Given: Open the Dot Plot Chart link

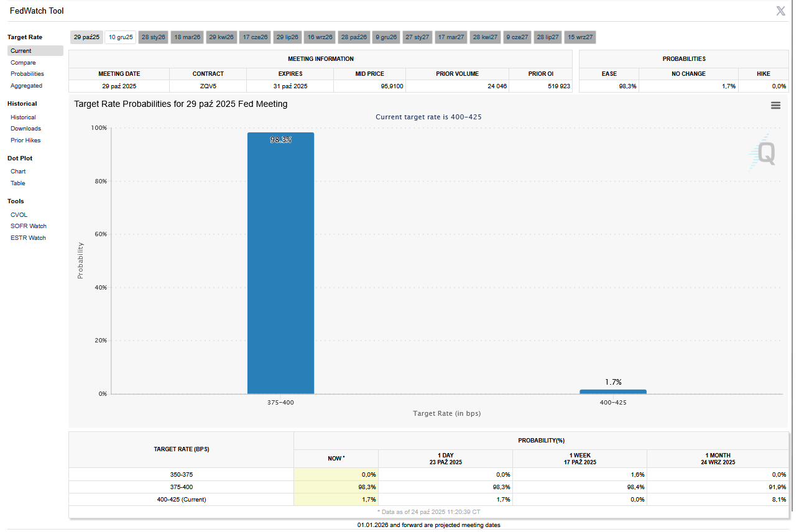Looking at the screenshot, I should [x=18, y=172].
